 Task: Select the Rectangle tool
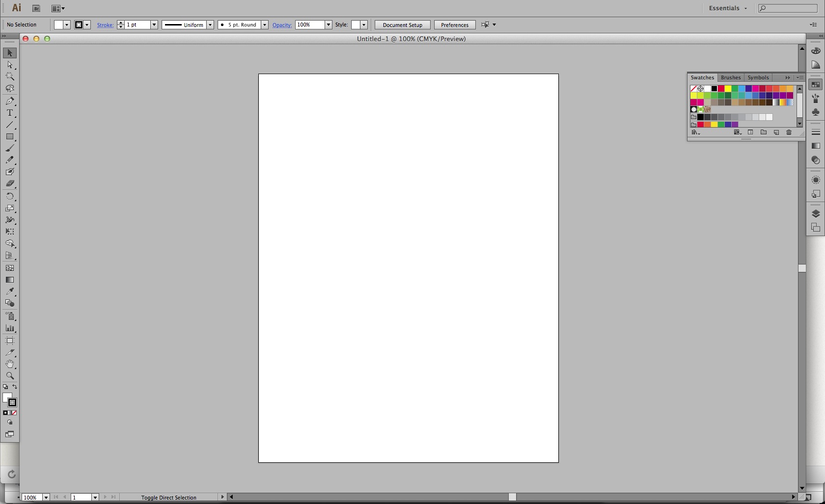click(10, 137)
